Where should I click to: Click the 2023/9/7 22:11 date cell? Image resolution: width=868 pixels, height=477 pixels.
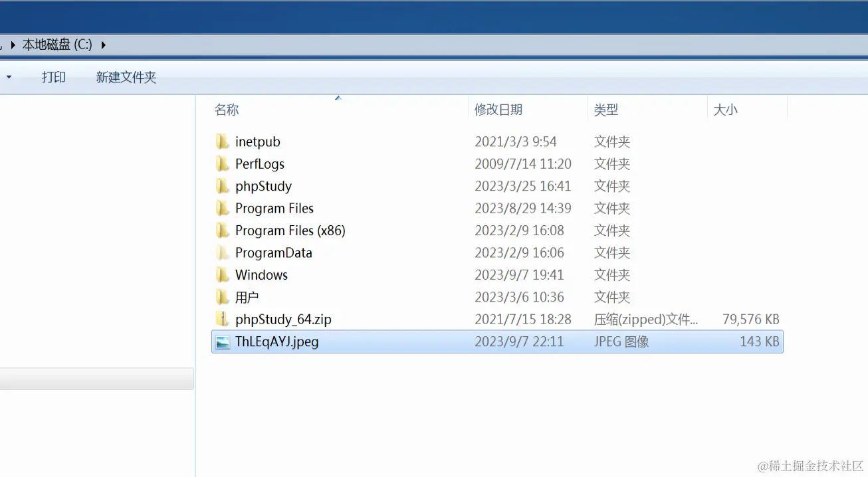tap(519, 341)
